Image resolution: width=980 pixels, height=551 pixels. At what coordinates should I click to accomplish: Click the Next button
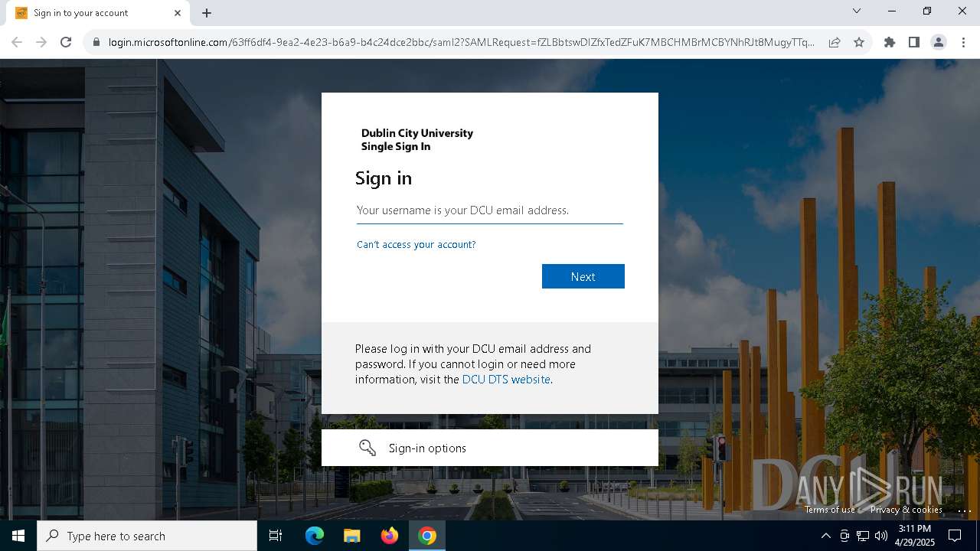pos(583,276)
